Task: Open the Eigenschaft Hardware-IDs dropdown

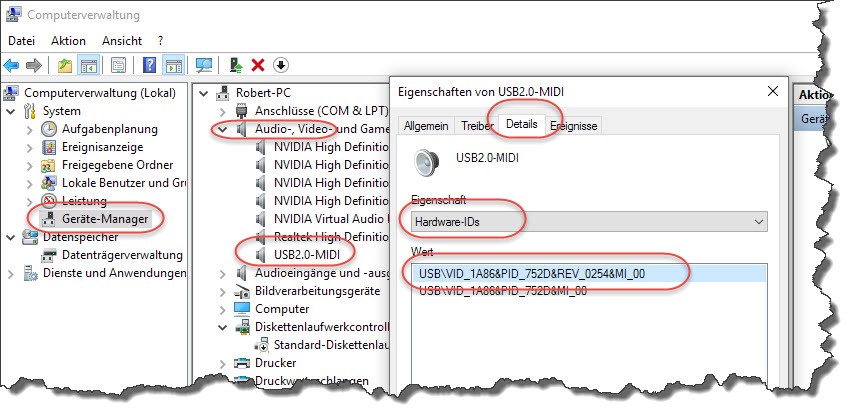Action: tap(589, 222)
